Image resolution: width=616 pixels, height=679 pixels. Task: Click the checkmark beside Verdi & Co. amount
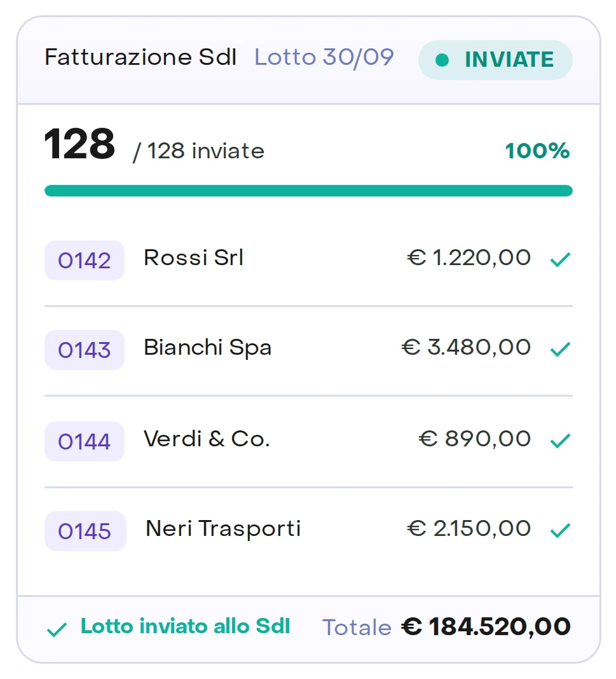tap(560, 441)
